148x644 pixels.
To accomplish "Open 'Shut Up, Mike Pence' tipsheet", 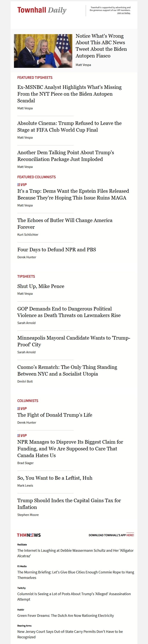I will 41,286.
